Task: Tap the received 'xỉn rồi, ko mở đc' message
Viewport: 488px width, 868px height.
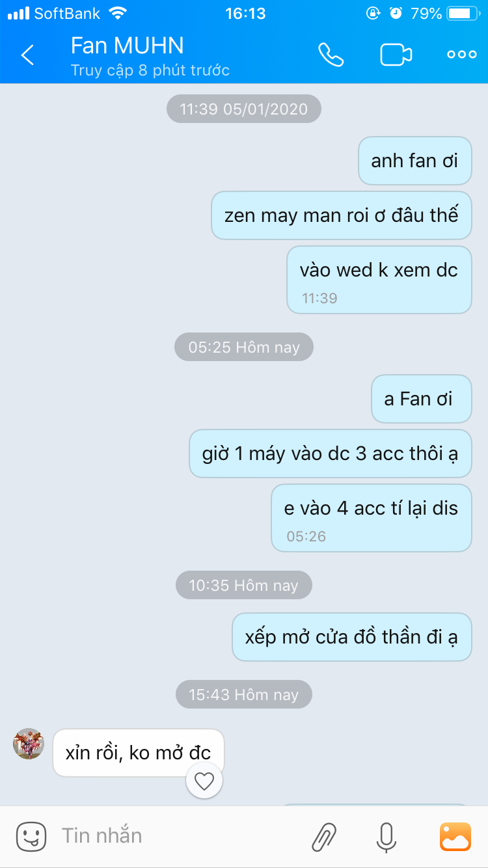Action: click(139, 753)
